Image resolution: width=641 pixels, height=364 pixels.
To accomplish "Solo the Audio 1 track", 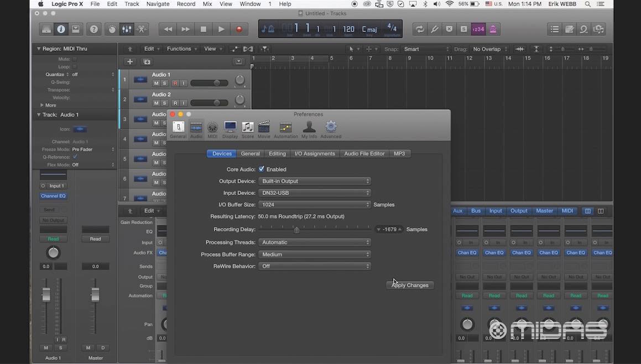I will [x=164, y=83].
